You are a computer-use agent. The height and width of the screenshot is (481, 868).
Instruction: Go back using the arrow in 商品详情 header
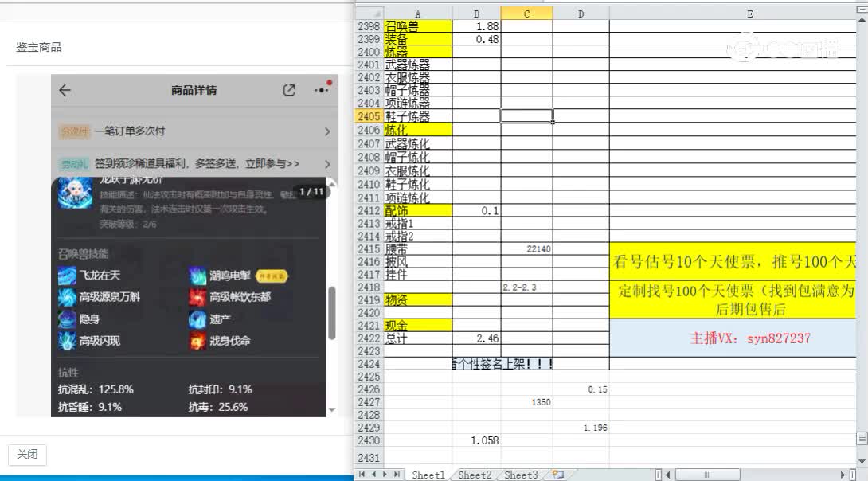click(x=65, y=90)
